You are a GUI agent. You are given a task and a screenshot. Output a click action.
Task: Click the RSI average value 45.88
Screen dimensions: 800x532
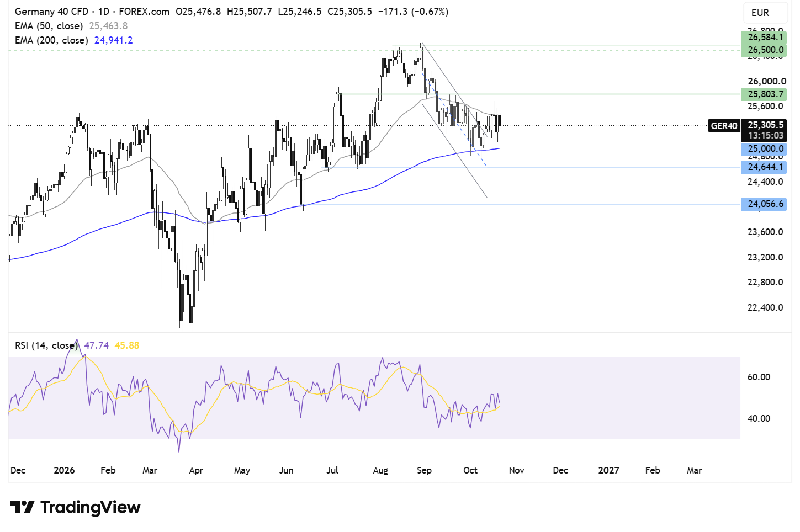pos(127,345)
